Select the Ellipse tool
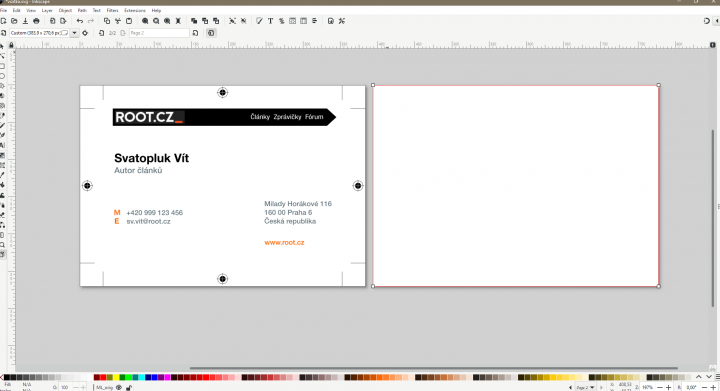Screen dimensions: 720x391 click(2, 76)
